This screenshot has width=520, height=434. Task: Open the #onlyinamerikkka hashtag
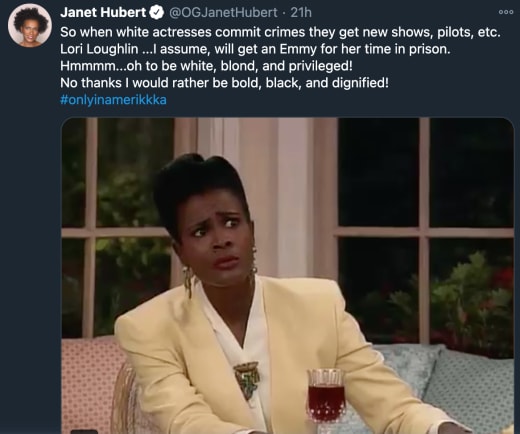[x=113, y=100]
